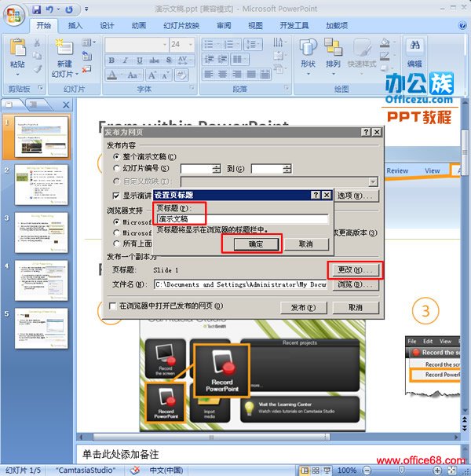Open the 设计 ribbon tab

[x=107, y=25]
